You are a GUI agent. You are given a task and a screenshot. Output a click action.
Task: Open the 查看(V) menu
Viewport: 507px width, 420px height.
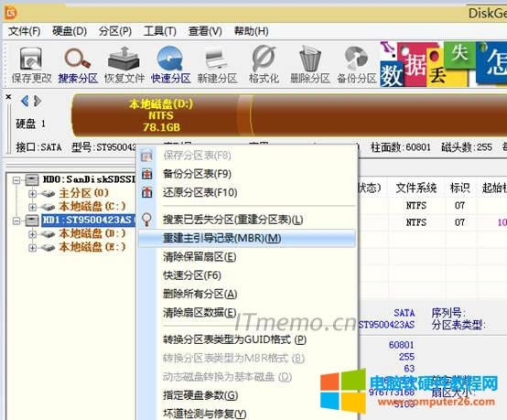(205, 31)
